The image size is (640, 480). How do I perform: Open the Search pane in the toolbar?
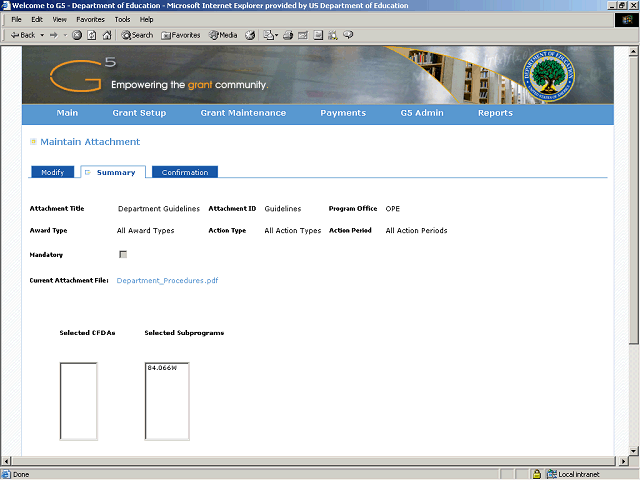(137, 35)
